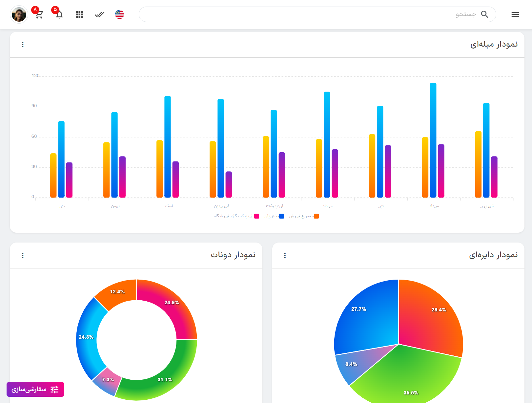The height and width of the screenshot is (403, 532).
Task: Click the tallest blue bar for مرداد
Action: [433, 140]
